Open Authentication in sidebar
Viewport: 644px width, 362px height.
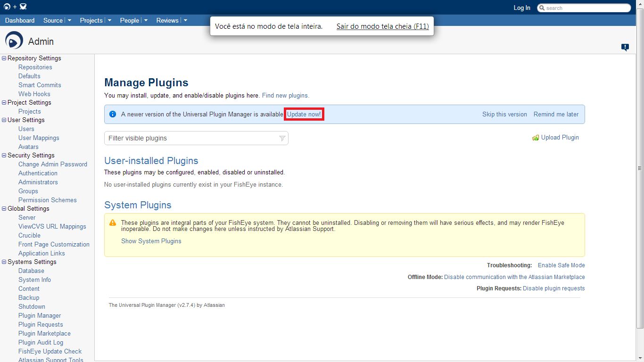tap(38, 173)
